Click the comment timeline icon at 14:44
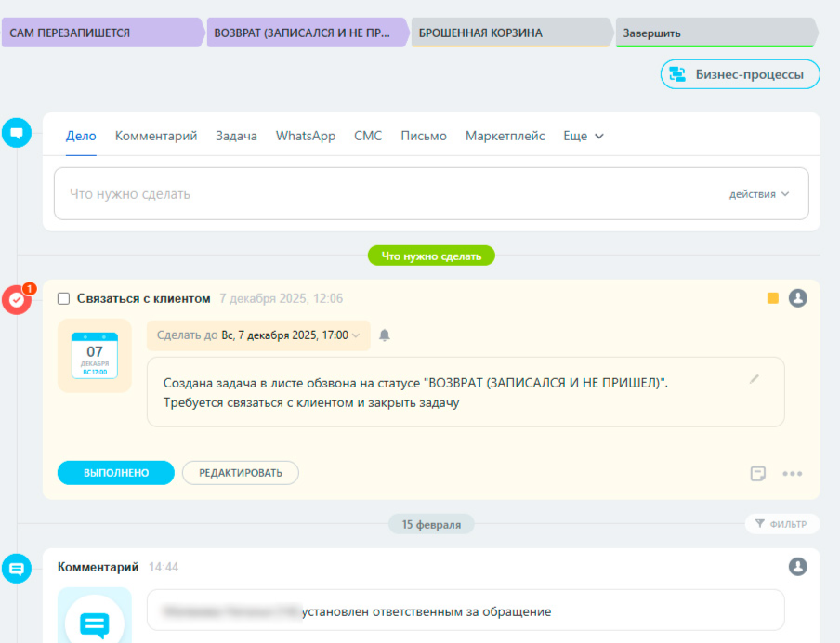Screen dimensions: 840x643 coord(17,569)
